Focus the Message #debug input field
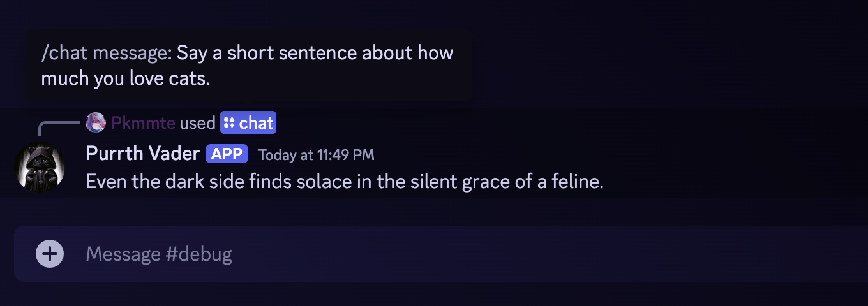868x306 pixels. click(447, 254)
